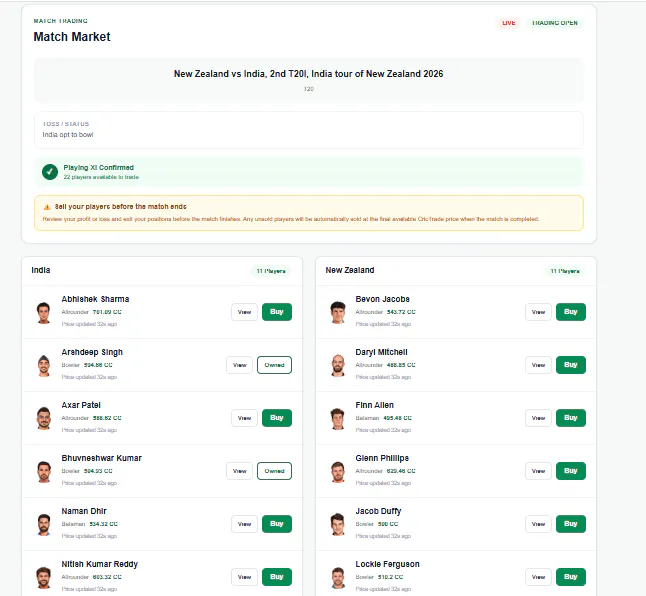This screenshot has height=596, width=646.
Task: View Daryl Mitchell details
Action: pos(538,365)
